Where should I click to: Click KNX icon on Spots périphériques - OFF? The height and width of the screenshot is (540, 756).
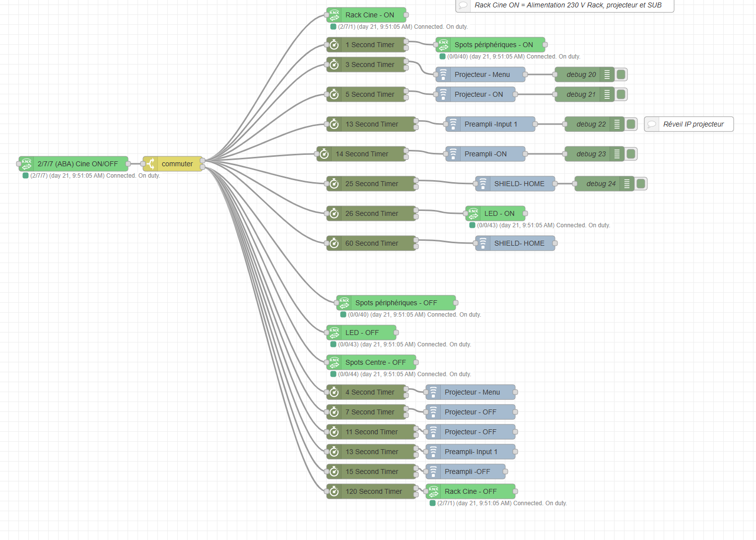[344, 303]
